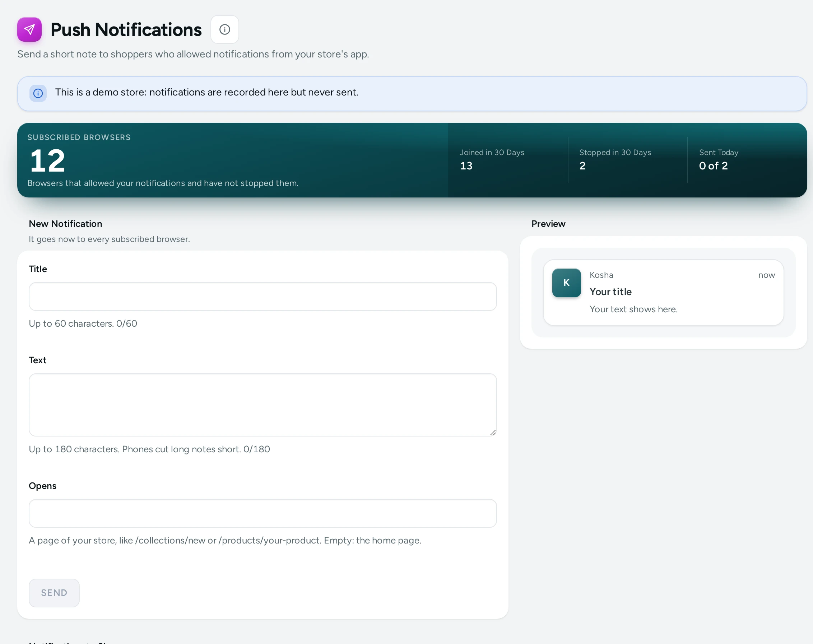Screen dimensions: 813x644
Task: Click the 'Push Notifications' heading
Action: 126,30
